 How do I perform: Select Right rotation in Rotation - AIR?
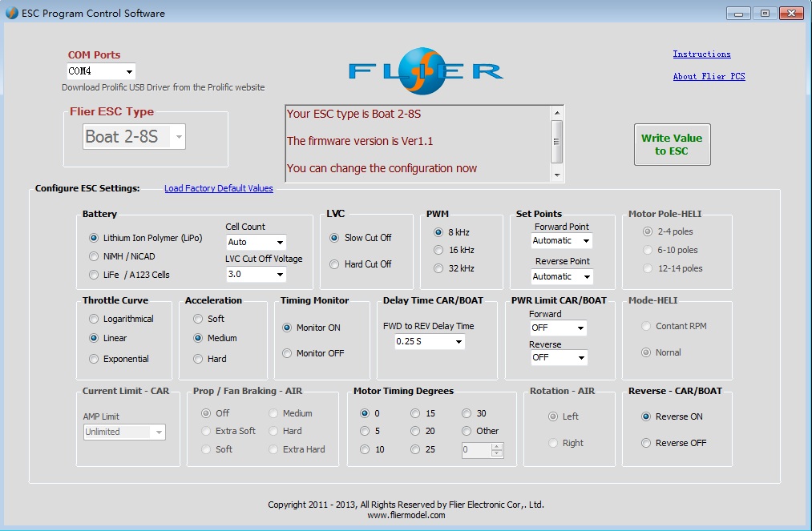(566, 443)
